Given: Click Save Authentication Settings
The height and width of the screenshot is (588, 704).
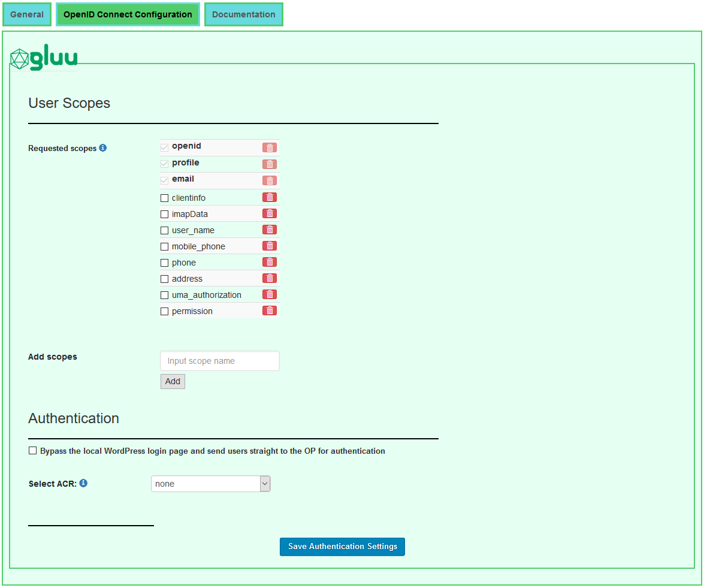Looking at the screenshot, I should (x=342, y=547).
